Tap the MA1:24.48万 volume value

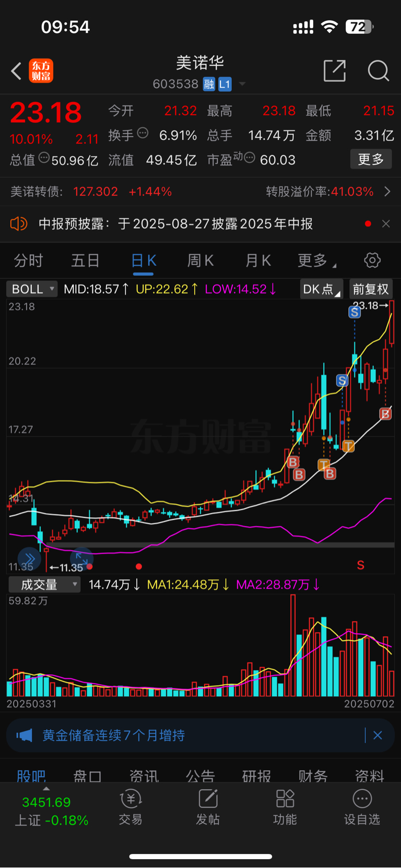188,585
